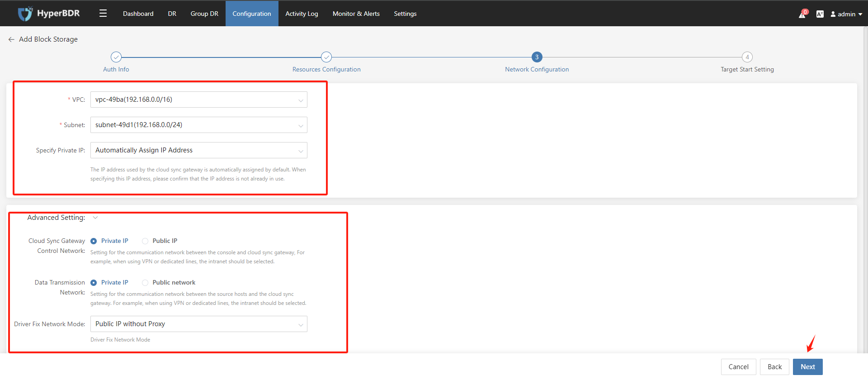Click the Network Configuration step label

coord(537,69)
